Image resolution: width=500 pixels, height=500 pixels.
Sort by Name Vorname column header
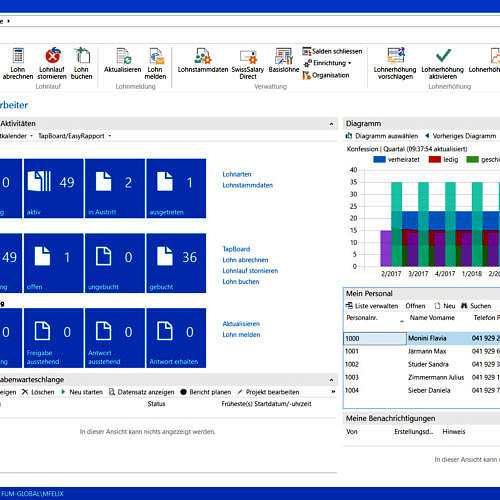pyautogui.click(x=432, y=318)
